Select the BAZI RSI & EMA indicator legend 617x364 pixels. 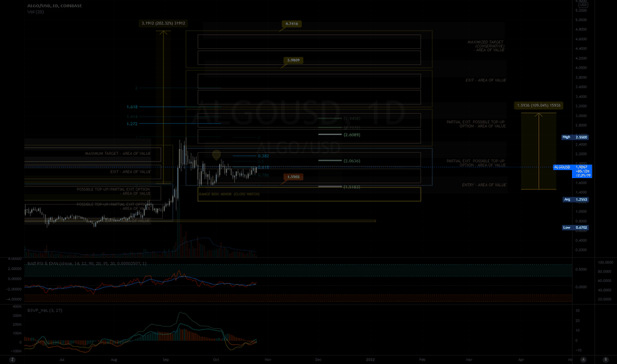coord(87,263)
